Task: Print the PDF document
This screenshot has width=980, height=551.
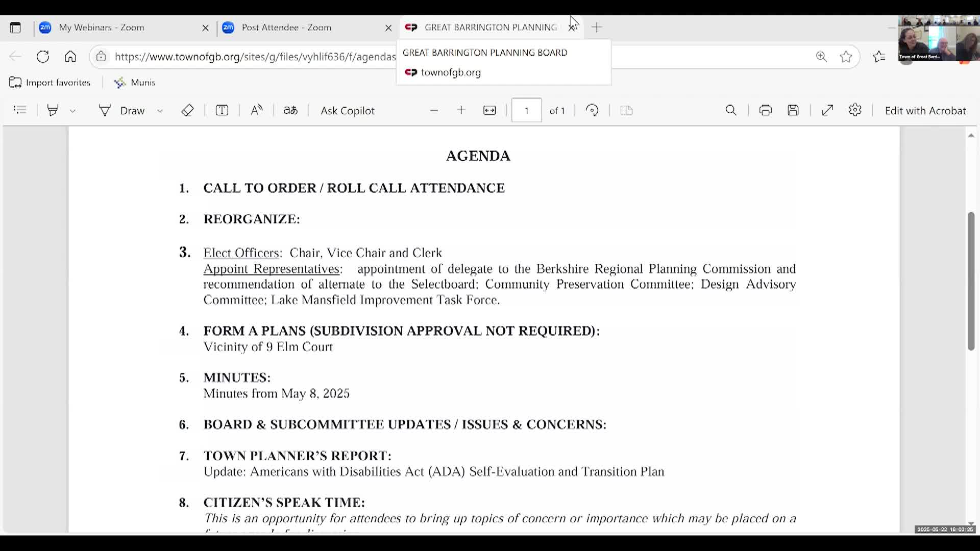Action: point(765,110)
